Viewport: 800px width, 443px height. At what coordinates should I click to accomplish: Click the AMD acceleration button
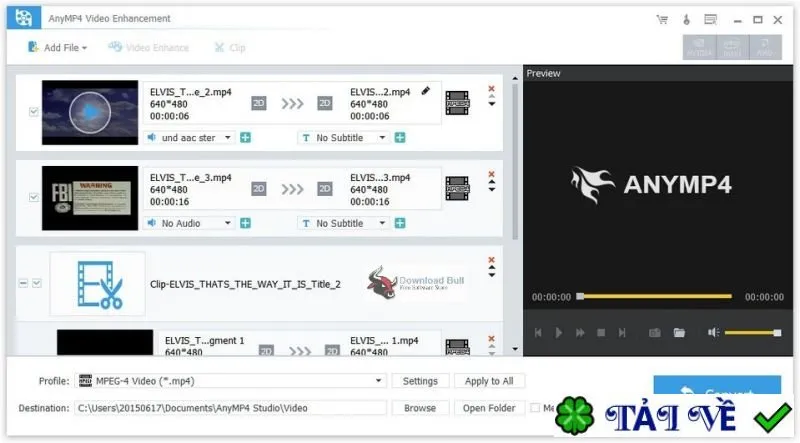[x=765, y=47]
